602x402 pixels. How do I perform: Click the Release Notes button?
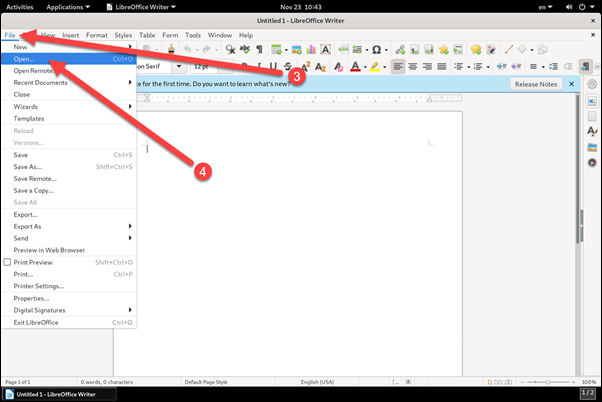(536, 84)
